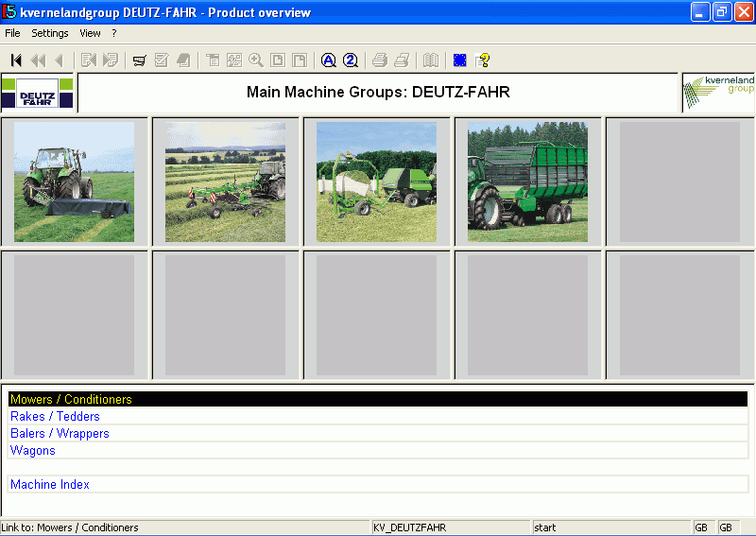
Task: Click the help question mark icon
Action: click(483, 61)
